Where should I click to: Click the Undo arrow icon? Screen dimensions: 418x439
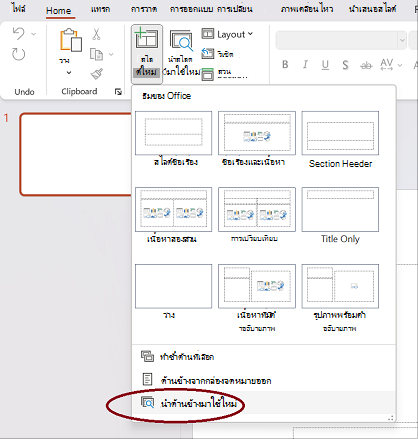[18, 34]
